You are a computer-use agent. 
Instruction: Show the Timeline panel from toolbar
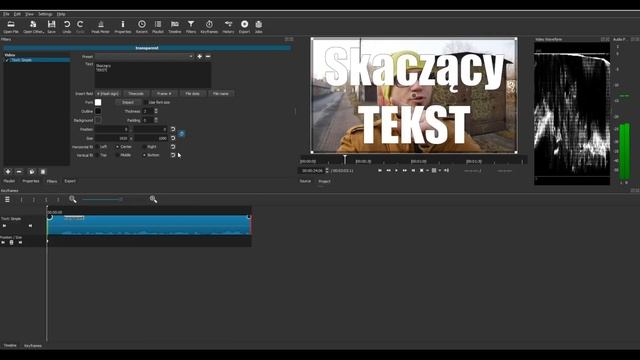coord(175,27)
